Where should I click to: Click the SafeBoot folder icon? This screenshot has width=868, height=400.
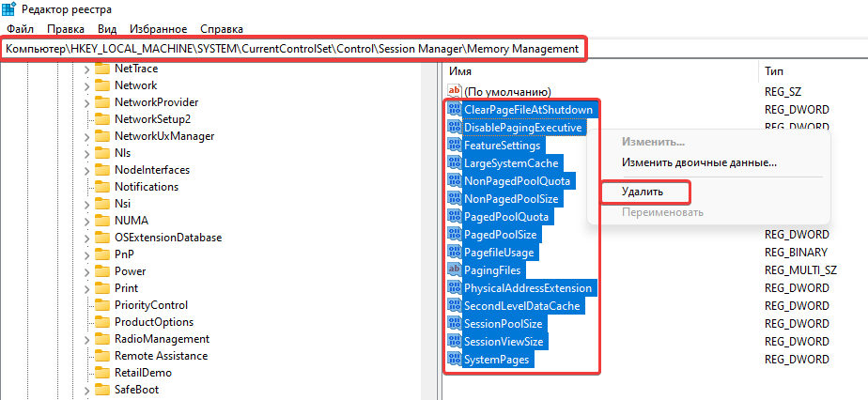102,390
